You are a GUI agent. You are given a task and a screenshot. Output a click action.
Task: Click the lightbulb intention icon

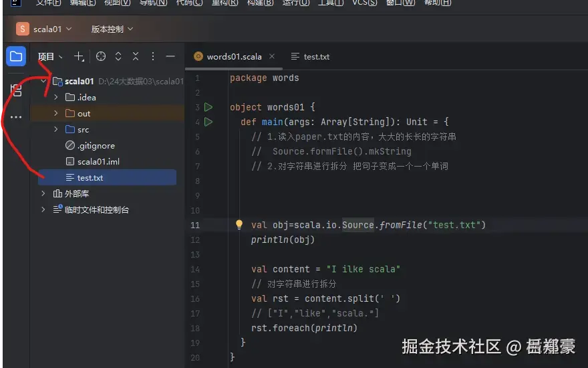(239, 225)
